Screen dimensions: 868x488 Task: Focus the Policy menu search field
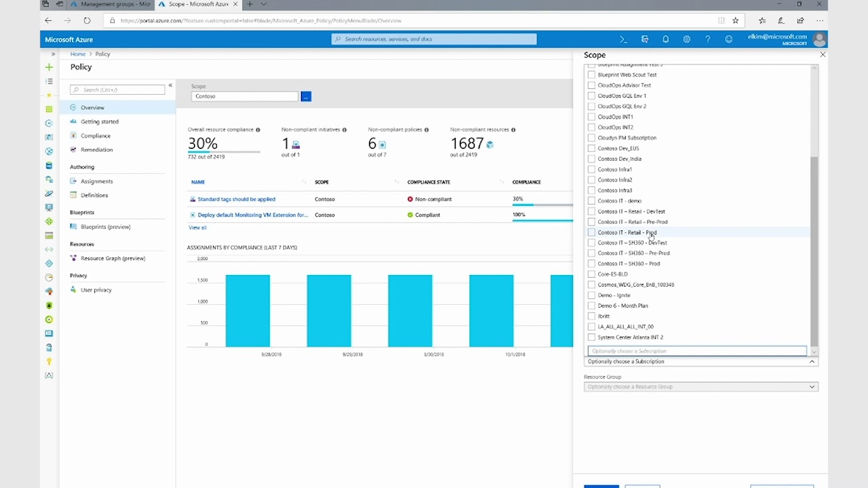117,89
